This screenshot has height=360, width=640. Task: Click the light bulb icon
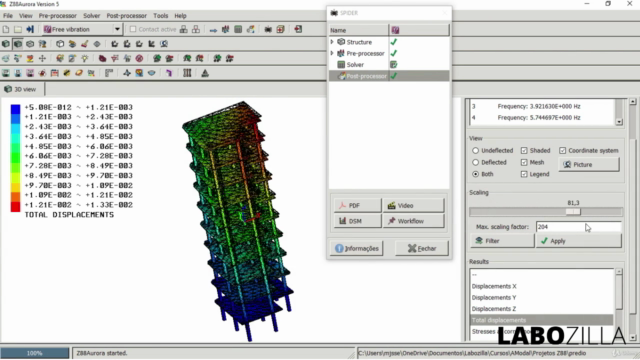pyautogui.click(x=84, y=58)
